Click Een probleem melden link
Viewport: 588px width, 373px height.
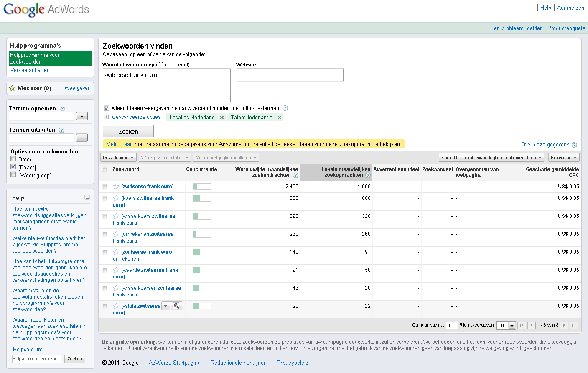click(517, 28)
